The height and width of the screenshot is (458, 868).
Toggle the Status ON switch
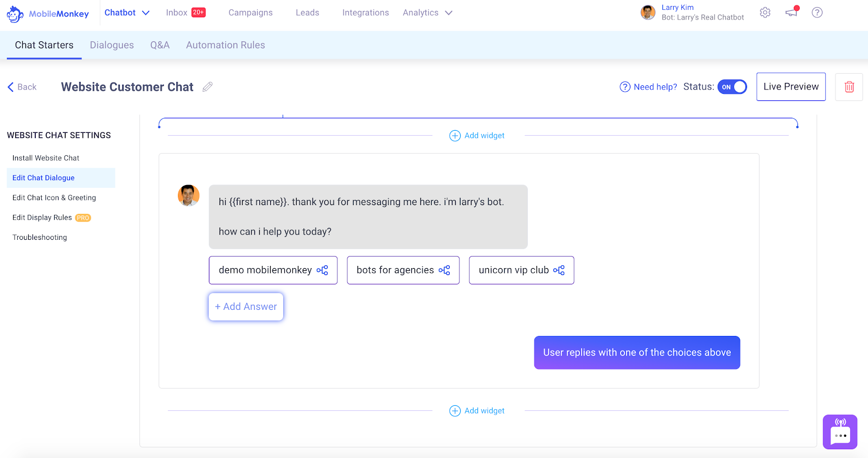pos(732,87)
